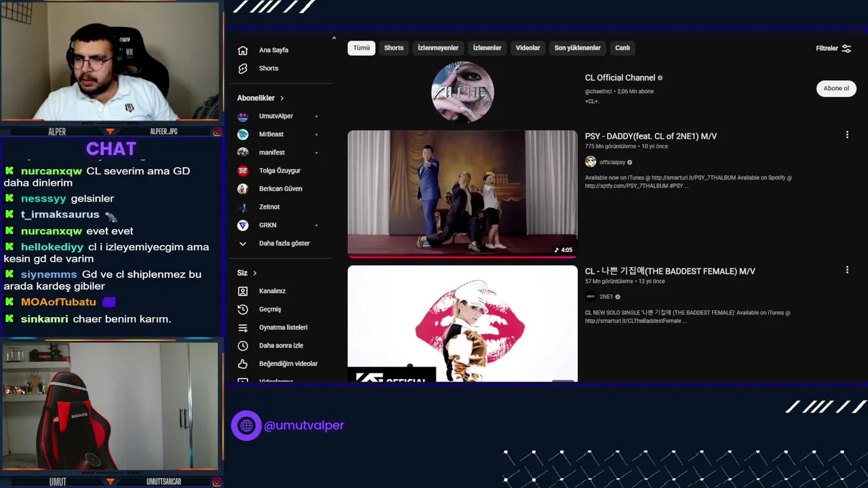Select the Shorts filter chip

(394, 48)
